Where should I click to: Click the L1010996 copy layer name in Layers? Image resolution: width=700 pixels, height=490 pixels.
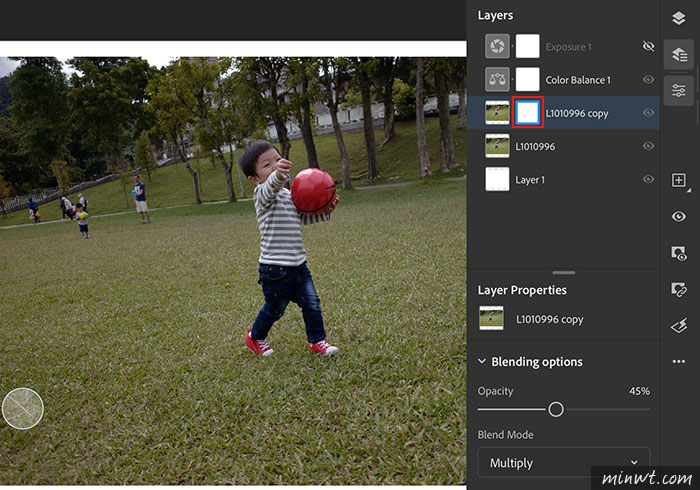pos(577,114)
